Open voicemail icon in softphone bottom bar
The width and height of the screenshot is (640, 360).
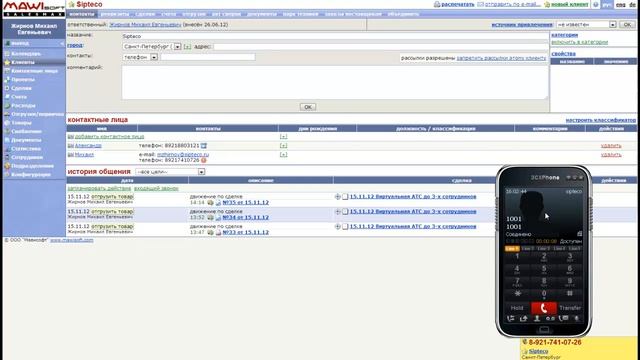click(550, 318)
